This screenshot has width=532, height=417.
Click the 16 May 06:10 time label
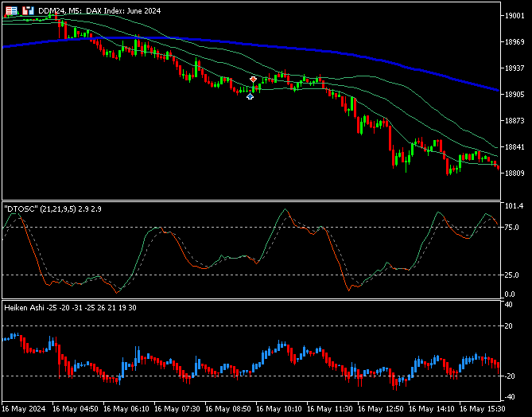(126, 409)
